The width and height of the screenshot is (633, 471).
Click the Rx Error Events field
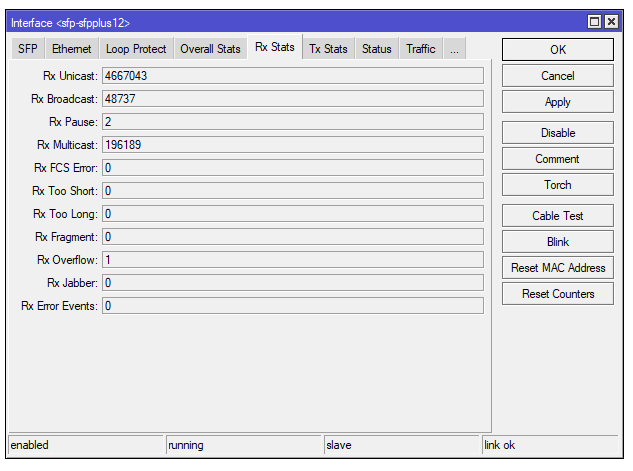coord(293,306)
